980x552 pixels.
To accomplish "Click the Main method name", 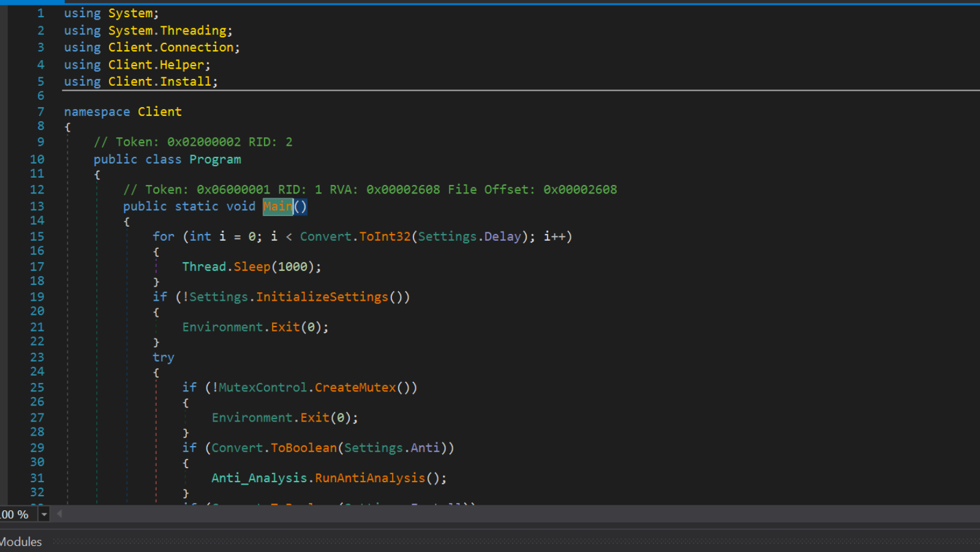I will click(278, 206).
